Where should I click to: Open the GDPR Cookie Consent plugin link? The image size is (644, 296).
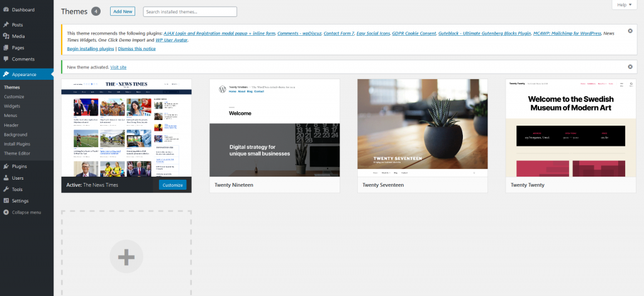(x=414, y=34)
